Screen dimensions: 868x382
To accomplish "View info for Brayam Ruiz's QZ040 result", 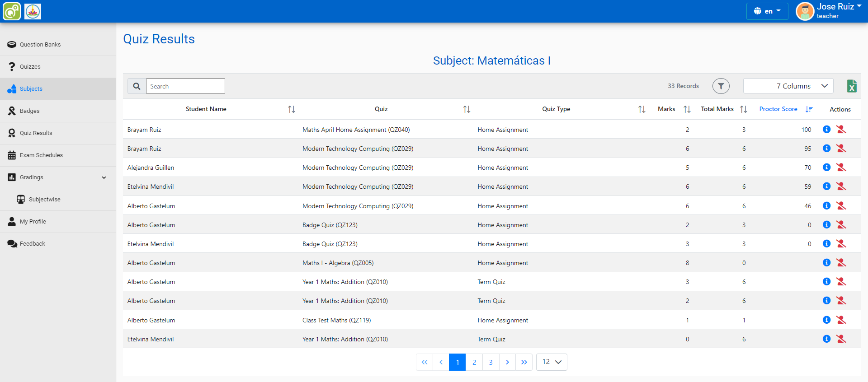I will tap(826, 130).
